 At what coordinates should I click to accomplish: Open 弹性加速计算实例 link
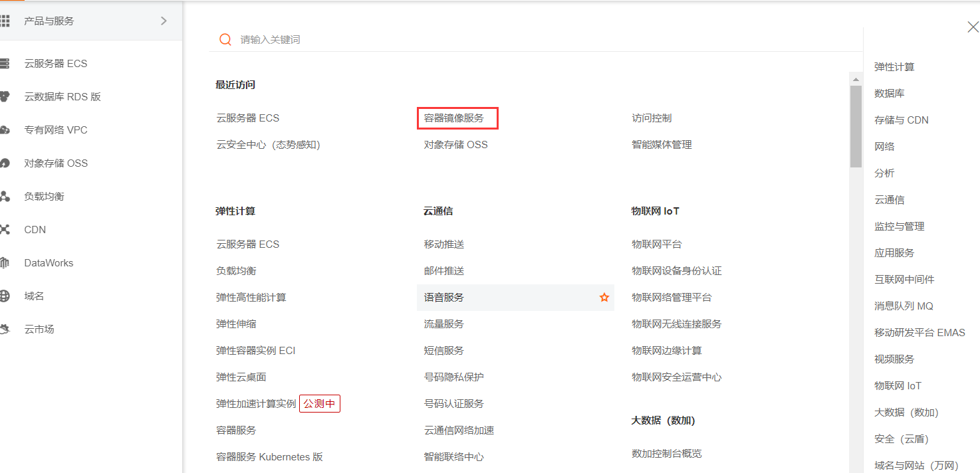pyautogui.click(x=256, y=404)
